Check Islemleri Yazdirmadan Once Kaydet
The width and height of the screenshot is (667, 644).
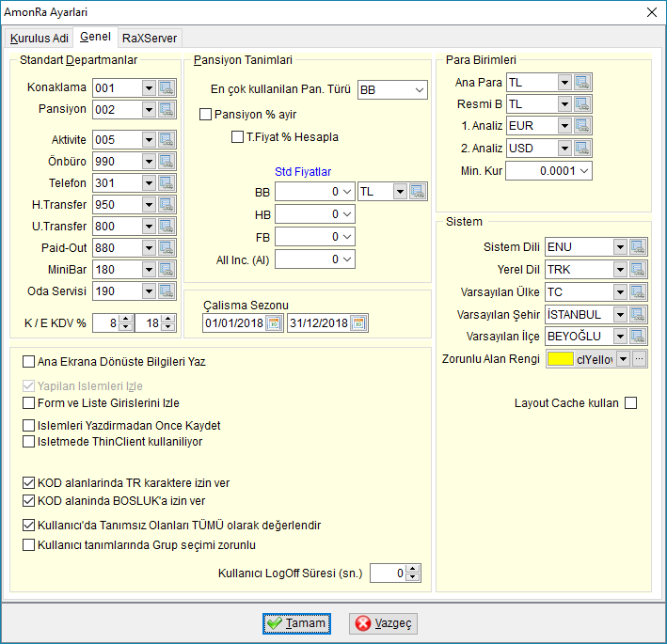28,426
